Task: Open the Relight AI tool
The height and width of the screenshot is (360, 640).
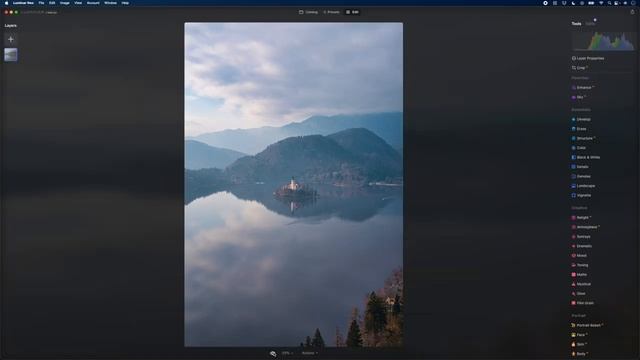Action: pyautogui.click(x=581, y=218)
